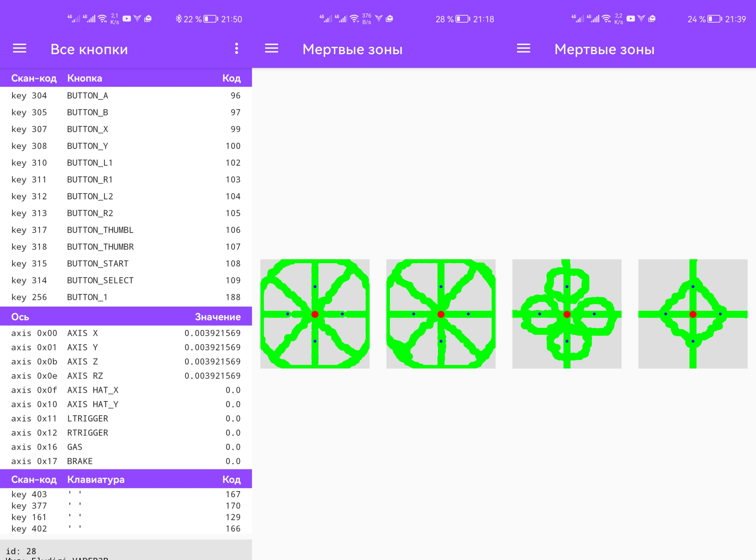Open three-dot overflow menu in header
756x560 pixels.
236,49
